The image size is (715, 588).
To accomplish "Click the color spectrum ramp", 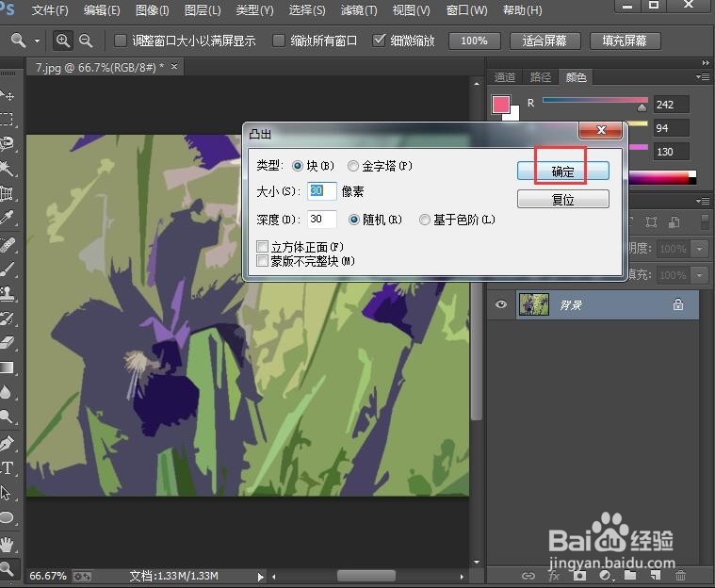I will click(662, 178).
